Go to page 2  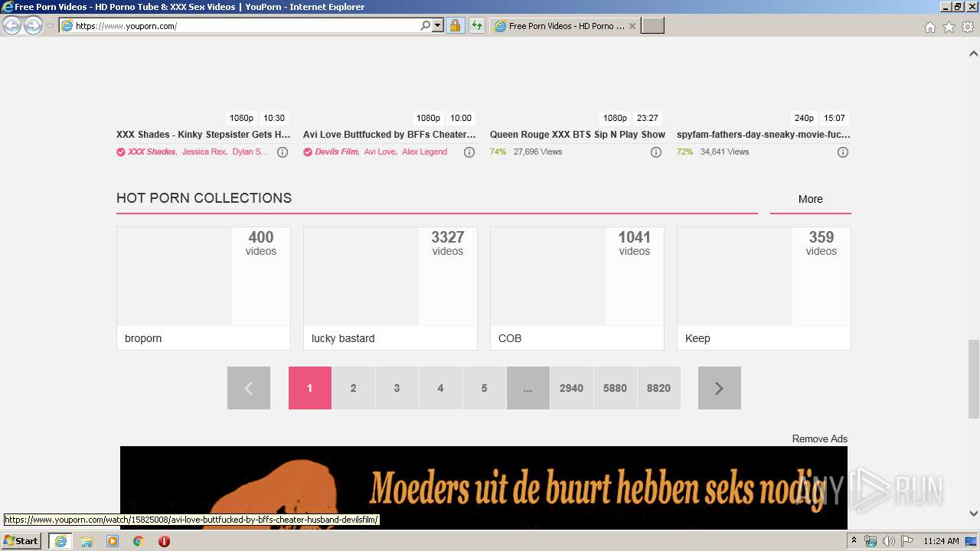coord(354,388)
